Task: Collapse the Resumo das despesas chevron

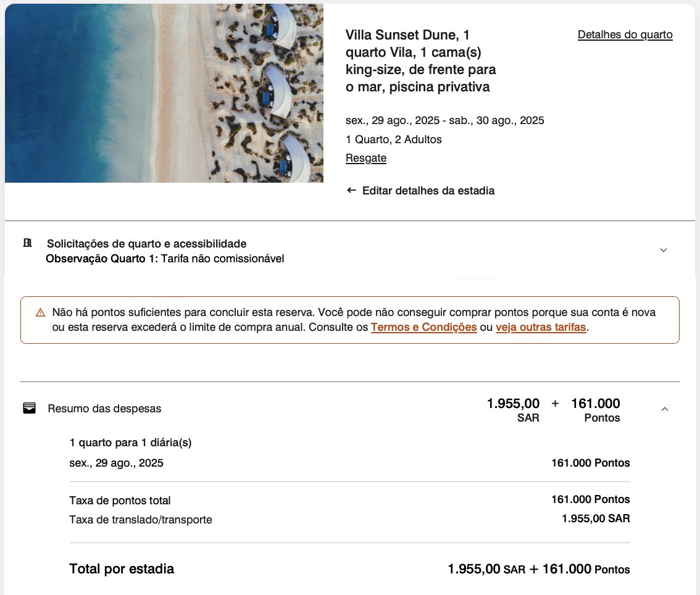Action: point(664,409)
